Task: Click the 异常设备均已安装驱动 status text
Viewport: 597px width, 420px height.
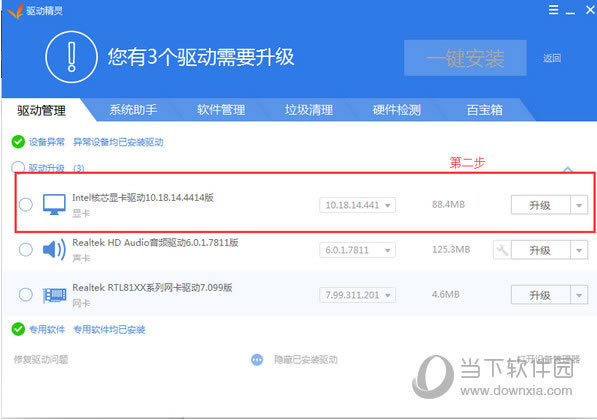Action: click(x=118, y=142)
